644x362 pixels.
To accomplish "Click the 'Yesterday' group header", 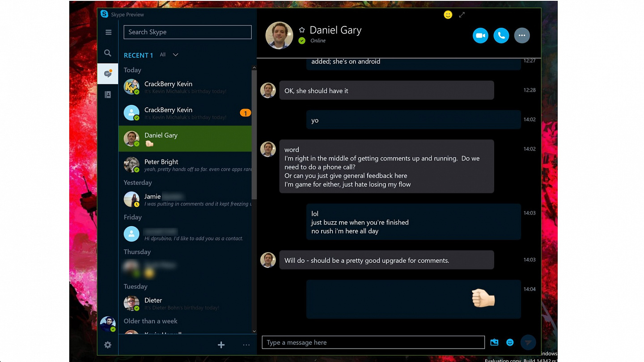I will coord(138,183).
